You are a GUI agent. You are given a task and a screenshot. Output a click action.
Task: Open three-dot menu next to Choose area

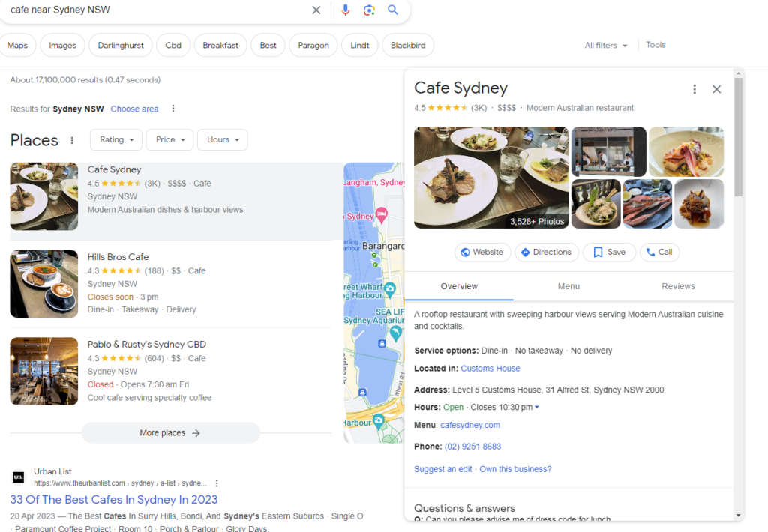pos(173,109)
